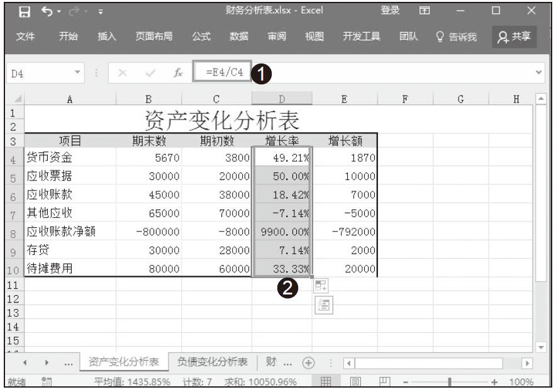Add a new sheet with plus icon
556x392 pixels.
308,362
